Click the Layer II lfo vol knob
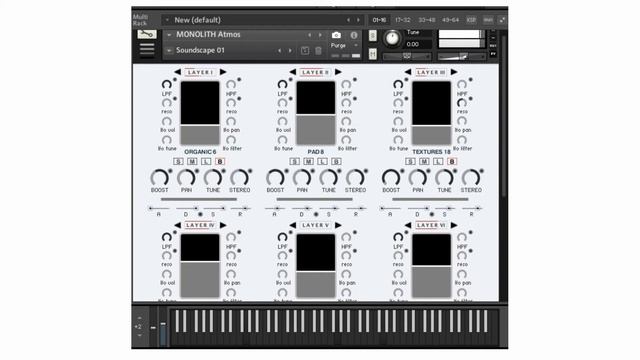The image size is (640, 360). click(282, 122)
